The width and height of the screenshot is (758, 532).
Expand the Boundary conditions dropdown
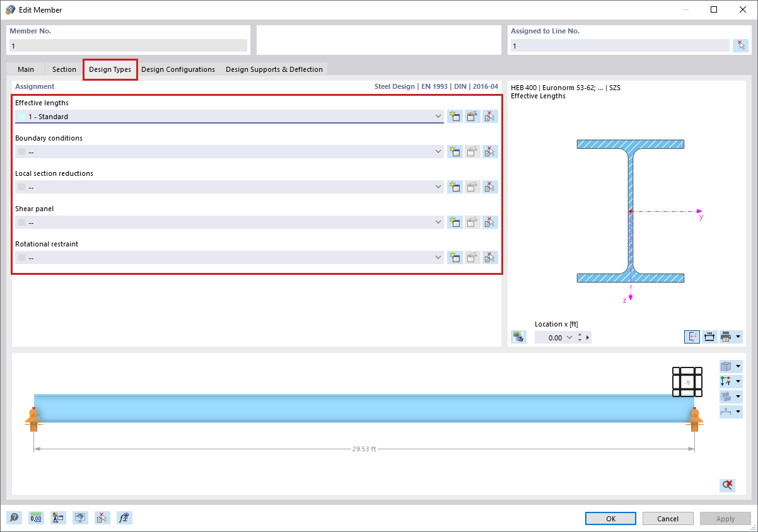438,151
